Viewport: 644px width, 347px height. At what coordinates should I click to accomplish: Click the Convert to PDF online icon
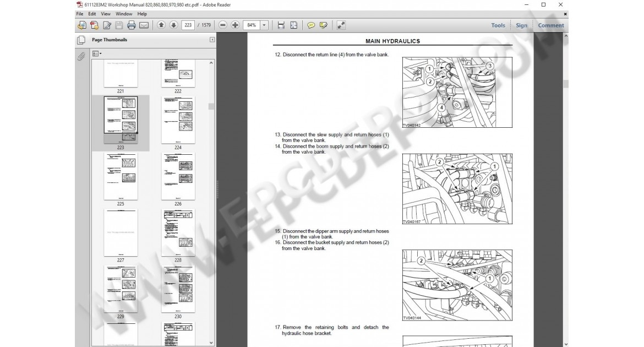pyautogui.click(x=81, y=25)
